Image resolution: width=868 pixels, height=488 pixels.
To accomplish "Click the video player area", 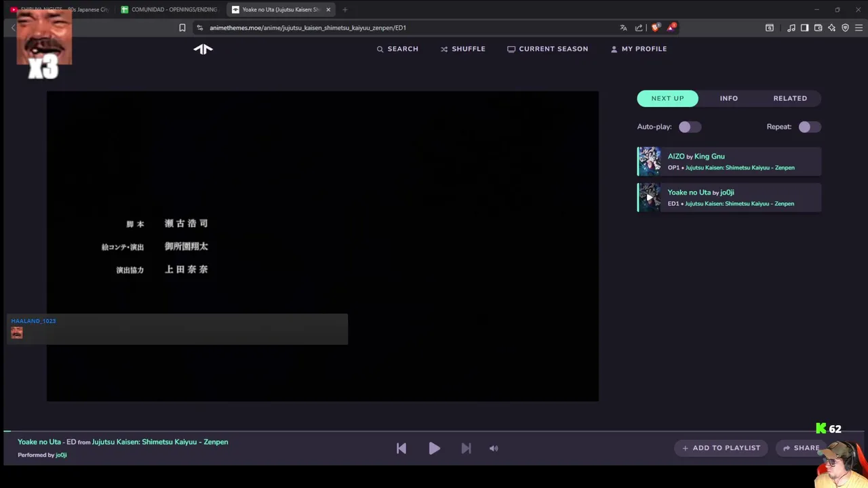I will (x=322, y=246).
